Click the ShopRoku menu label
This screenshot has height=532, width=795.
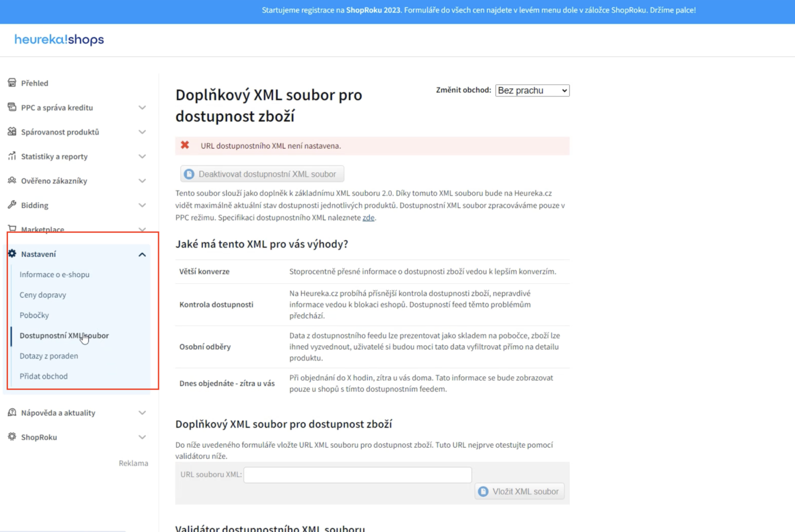tap(39, 437)
